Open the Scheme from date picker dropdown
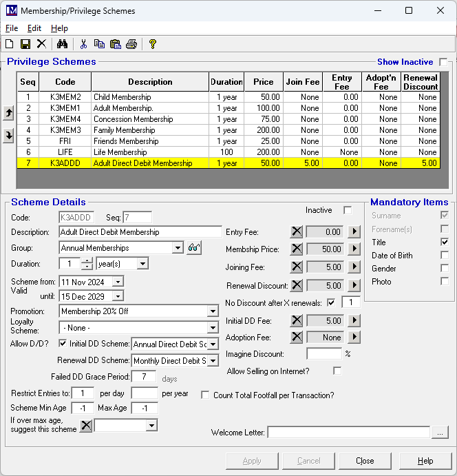Viewport: 457px width, 476px height. tap(118, 282)
